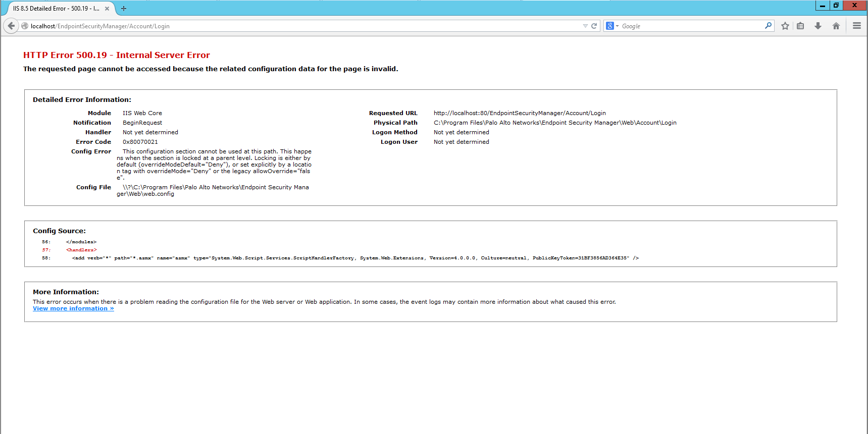Click the Requested URL value

(x=520, y=113)
